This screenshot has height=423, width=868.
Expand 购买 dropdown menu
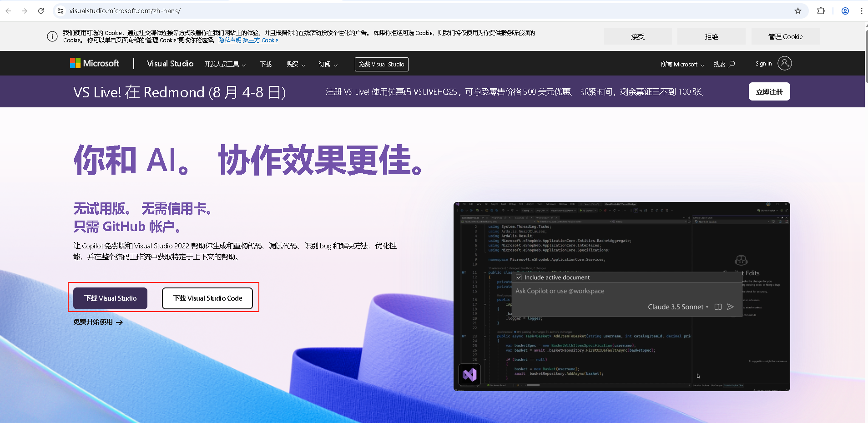[296, 64]
